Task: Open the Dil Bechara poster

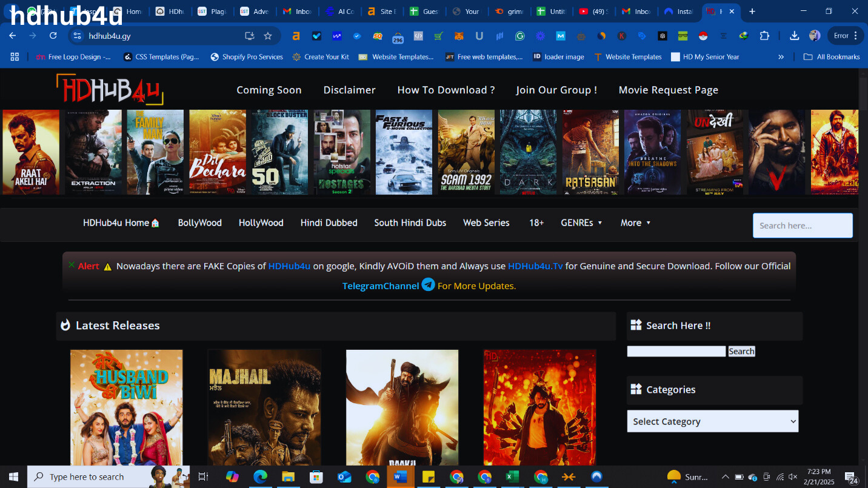Action: tap(218, 152)
